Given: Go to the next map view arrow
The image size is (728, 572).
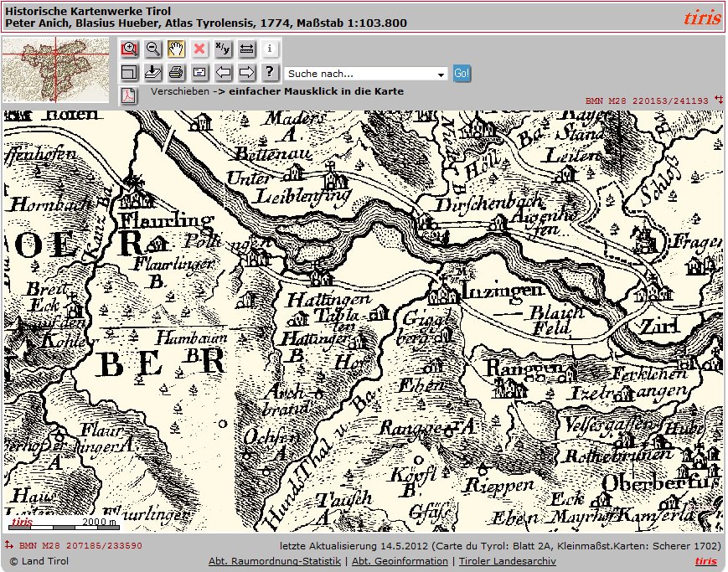Looking at the screenshot, I should coord(246,72).
